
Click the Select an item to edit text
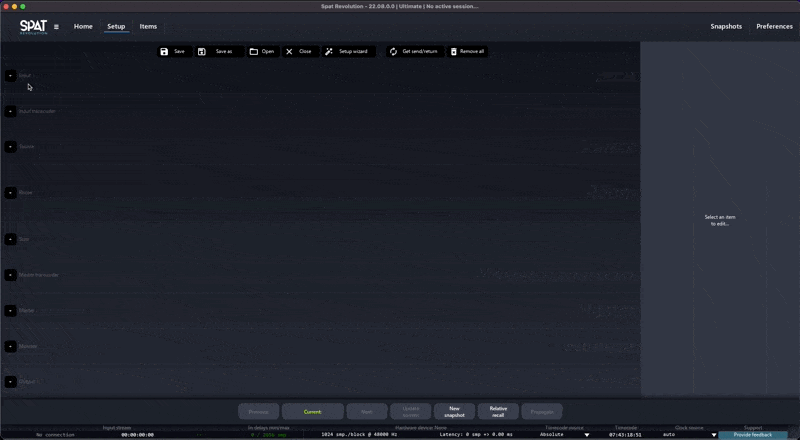point(720,221)
